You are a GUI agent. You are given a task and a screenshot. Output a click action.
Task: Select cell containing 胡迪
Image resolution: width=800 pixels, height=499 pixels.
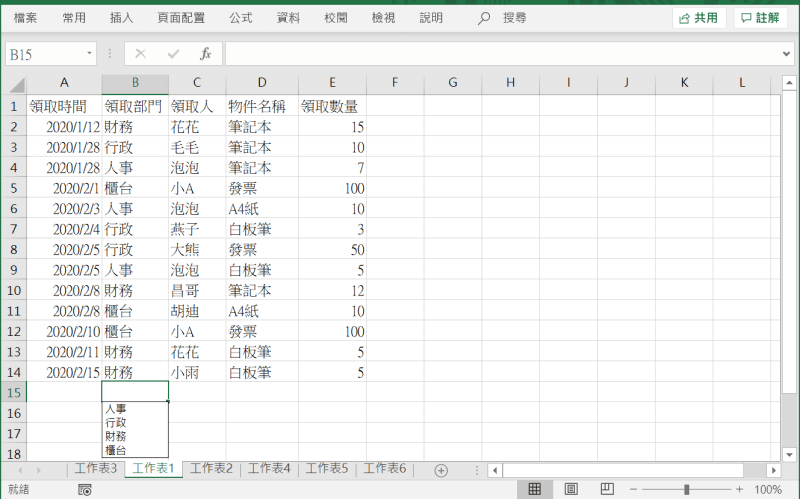point(197,311)
